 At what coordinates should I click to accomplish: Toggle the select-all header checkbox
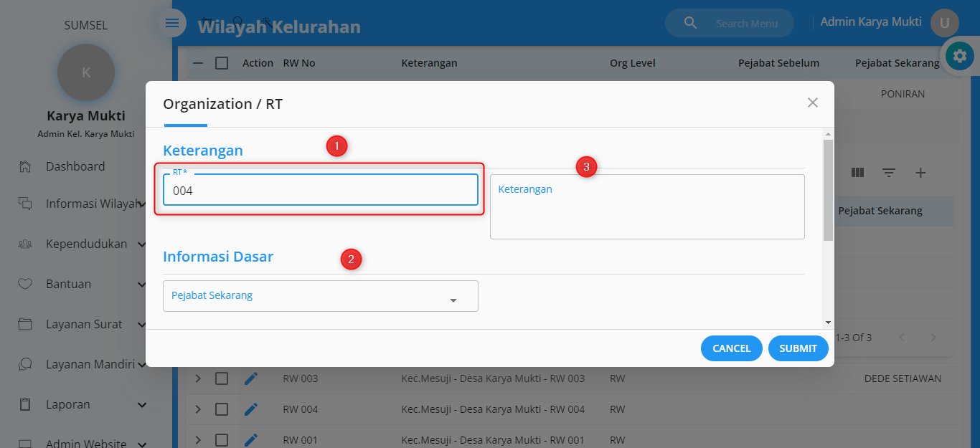point(222,63)
